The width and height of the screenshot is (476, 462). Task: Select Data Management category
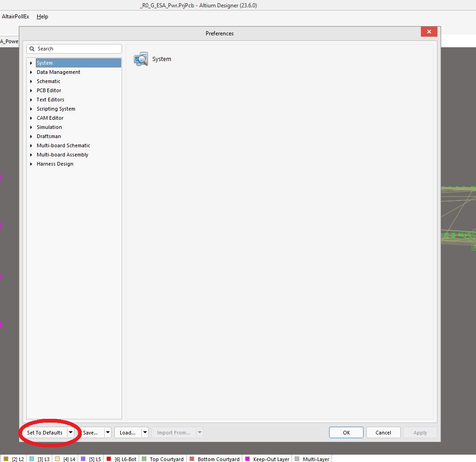tap(58, 72)
